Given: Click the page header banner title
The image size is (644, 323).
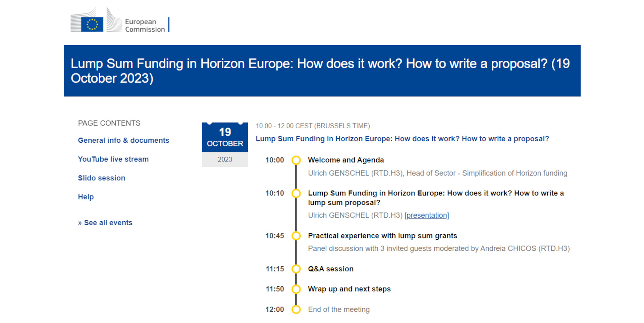Looking at the screenshot, I should pos(320,71).
